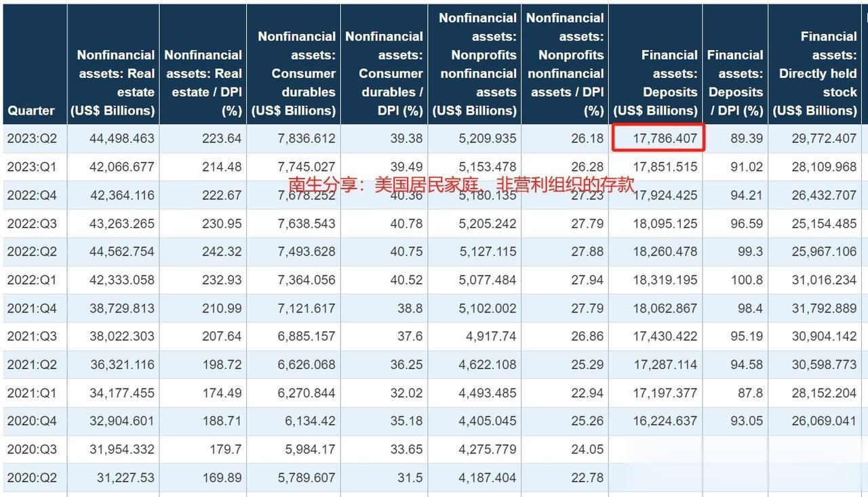Select real estate value 31,227.53
868x497 pixels.
click(x=125, y=477)
